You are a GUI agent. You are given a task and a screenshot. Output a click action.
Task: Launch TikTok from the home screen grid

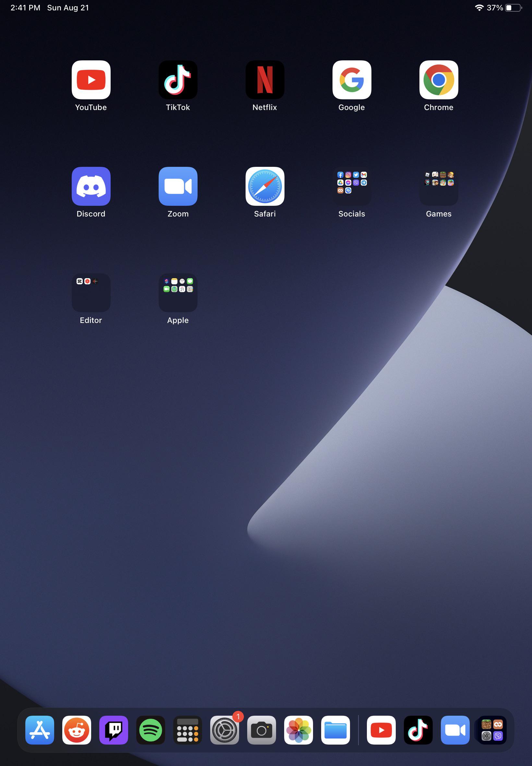pos(178,80)
